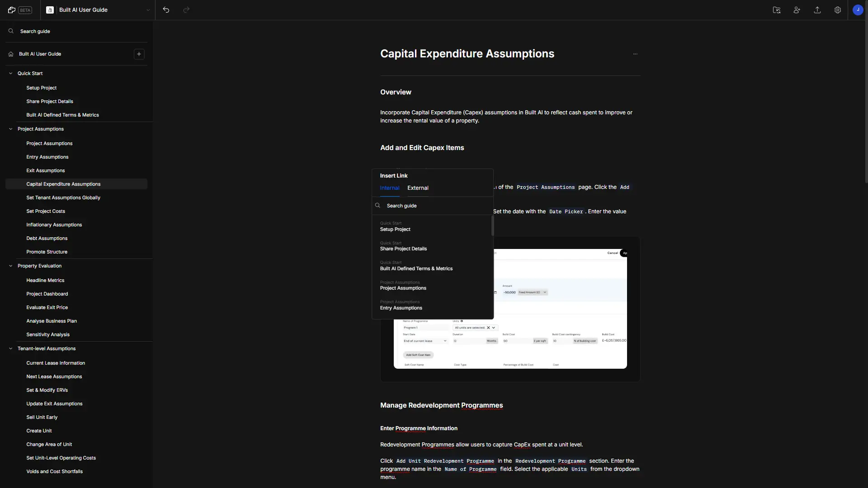The image size is (868, 488).
Task: Open the folder icon in top bar
Action: pos(777,10)
